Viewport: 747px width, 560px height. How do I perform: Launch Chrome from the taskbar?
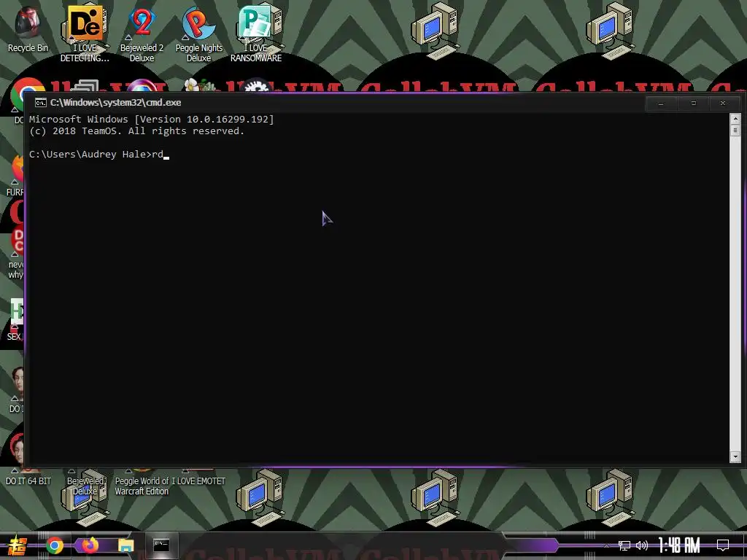pos(55,545)
